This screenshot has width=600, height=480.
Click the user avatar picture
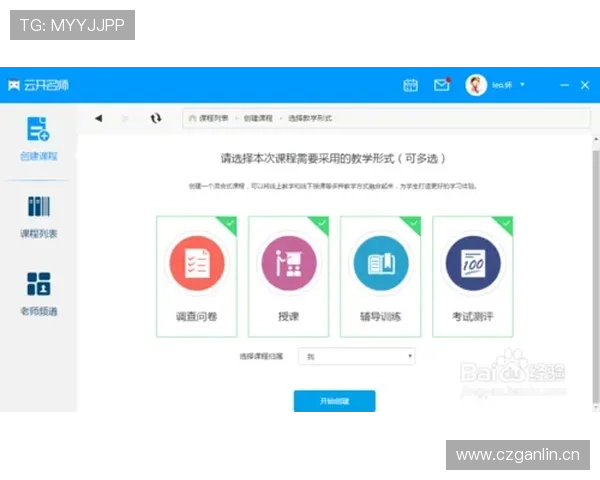(476, 85)
